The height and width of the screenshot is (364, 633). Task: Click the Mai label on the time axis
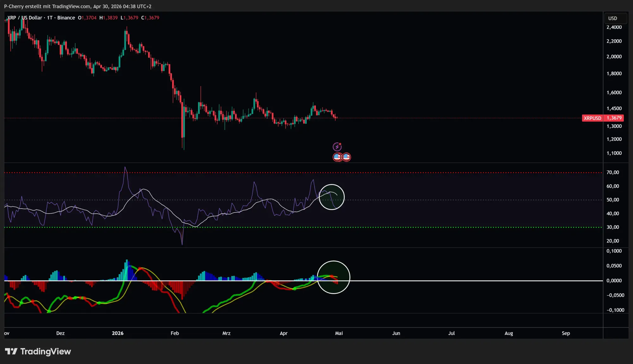339,333
